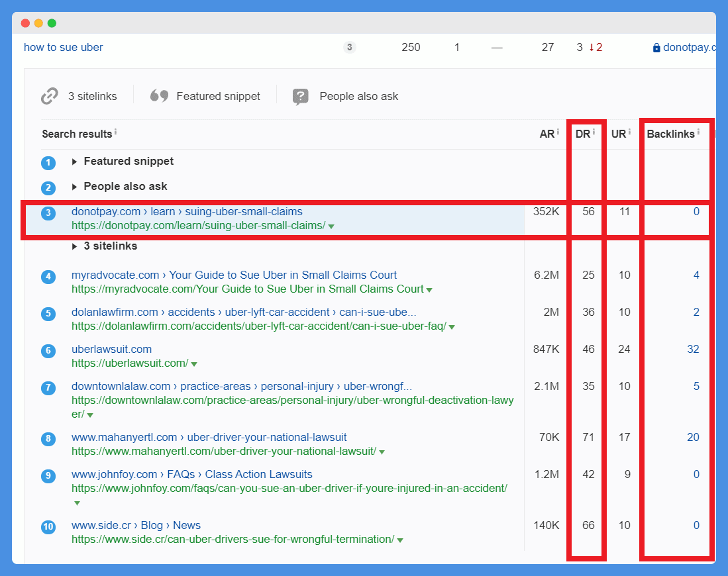The width and height of the screenshot is (728, 576).
Task: Open dropdown arrow after mahanyertl.com URL
Action: [x=382, y=452]
